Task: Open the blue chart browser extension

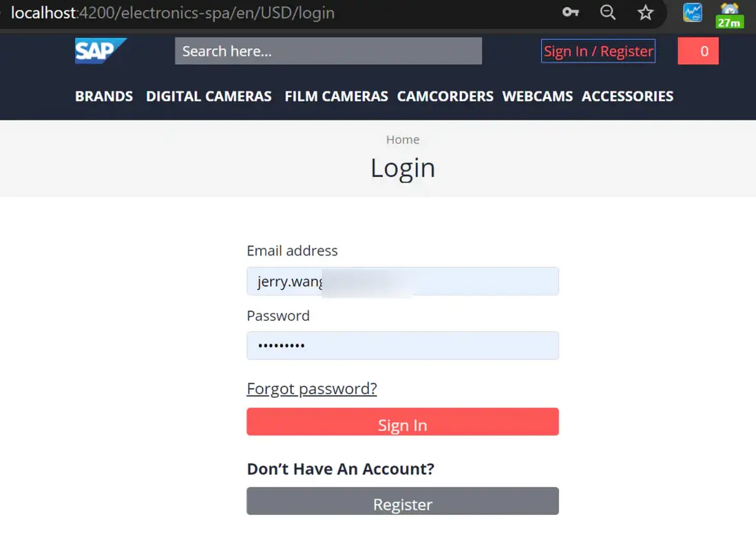Action: (x=693, y=13)
